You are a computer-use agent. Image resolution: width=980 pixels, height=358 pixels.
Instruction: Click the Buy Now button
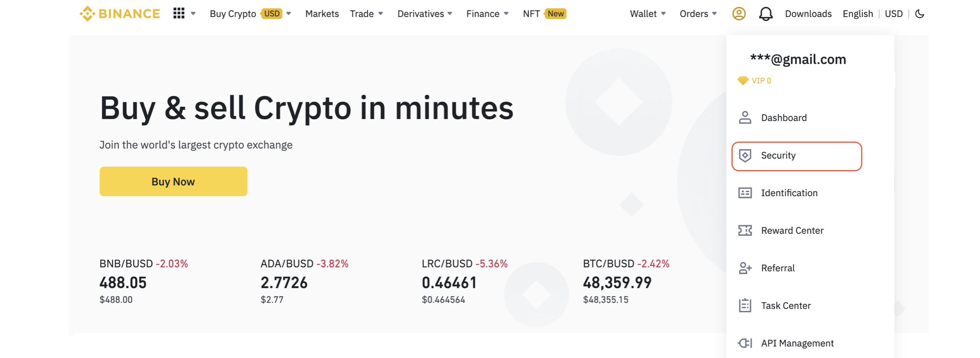[x=173, y=181]
